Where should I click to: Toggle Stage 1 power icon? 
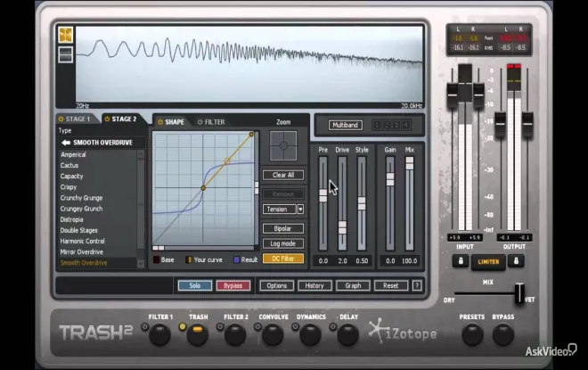61,119
